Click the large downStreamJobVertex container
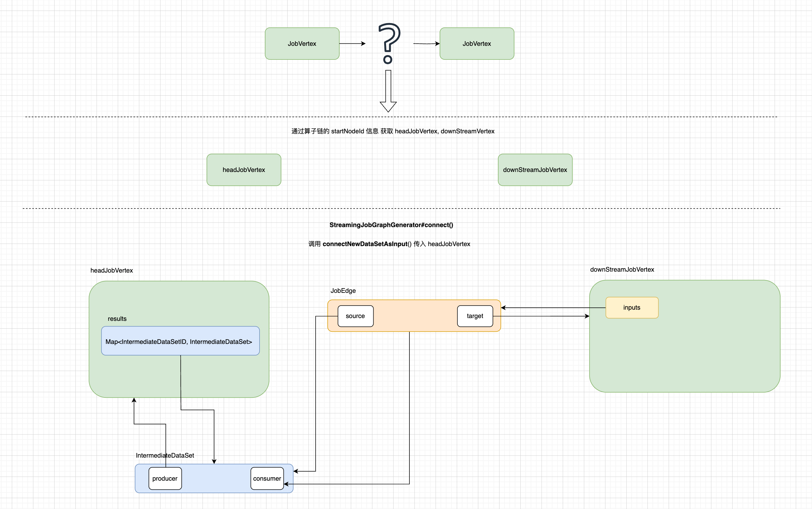 click(x=685, y=357)
